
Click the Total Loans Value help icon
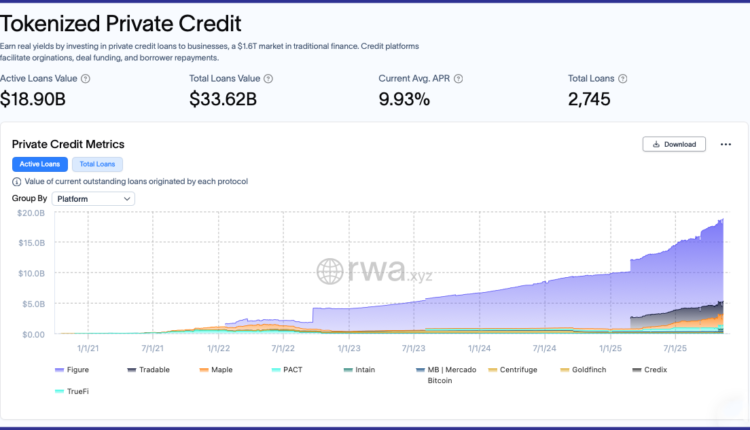coord(267,78)
